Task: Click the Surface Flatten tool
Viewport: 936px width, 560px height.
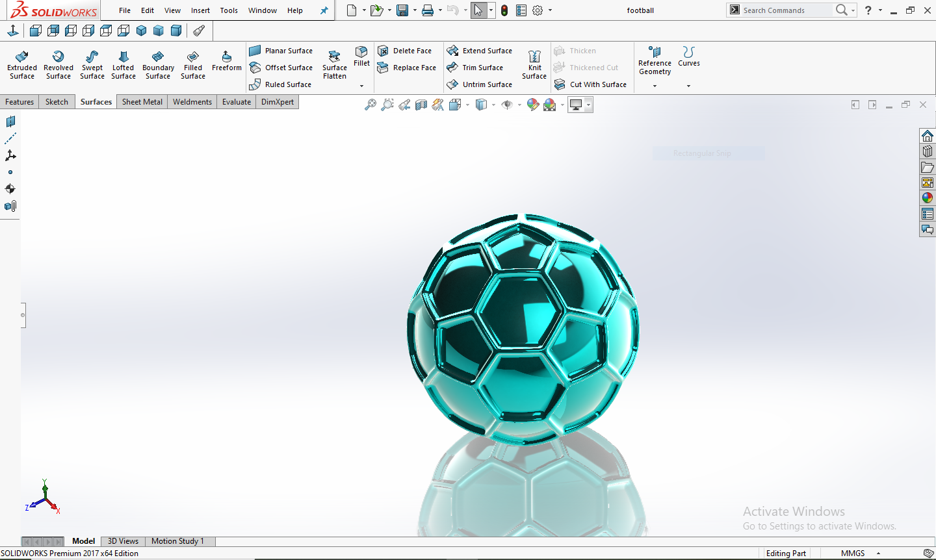Action: 334,64
